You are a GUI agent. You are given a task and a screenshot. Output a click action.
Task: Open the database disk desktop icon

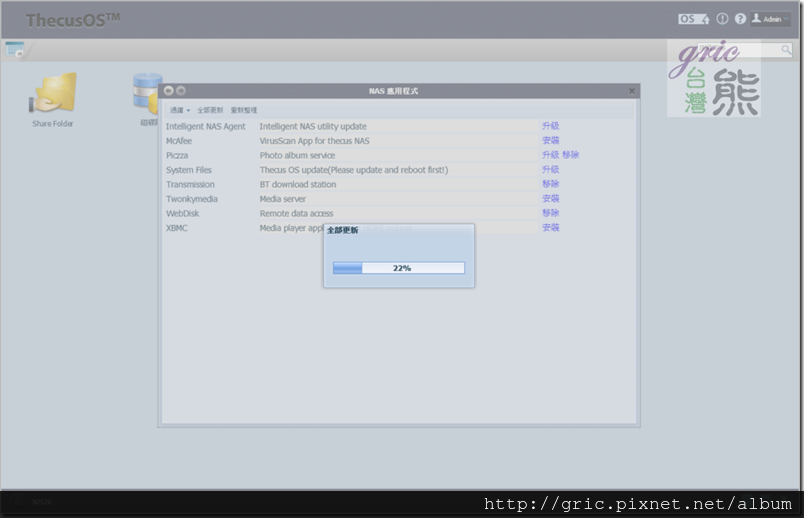click(147, 99)
